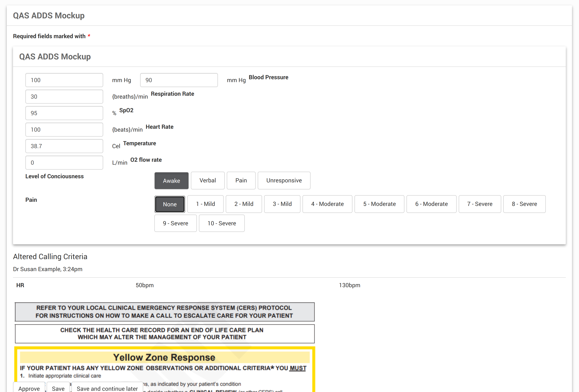
Task: Click the O2 flow rate input
Action: pos(64,163)
